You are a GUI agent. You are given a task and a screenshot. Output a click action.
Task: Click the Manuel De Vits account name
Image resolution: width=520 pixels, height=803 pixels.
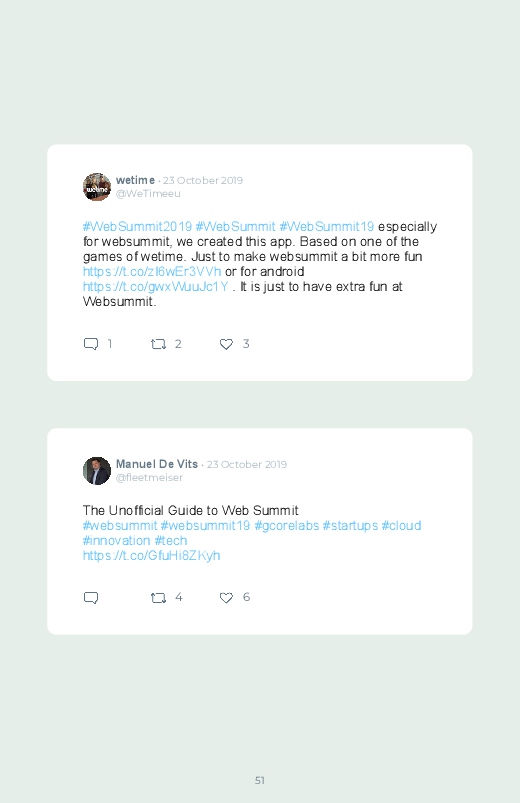pos(157,464)
